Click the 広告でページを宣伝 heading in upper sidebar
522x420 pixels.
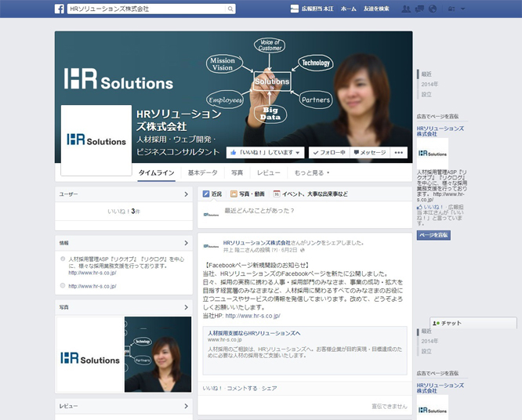click(x=437, y=116)
